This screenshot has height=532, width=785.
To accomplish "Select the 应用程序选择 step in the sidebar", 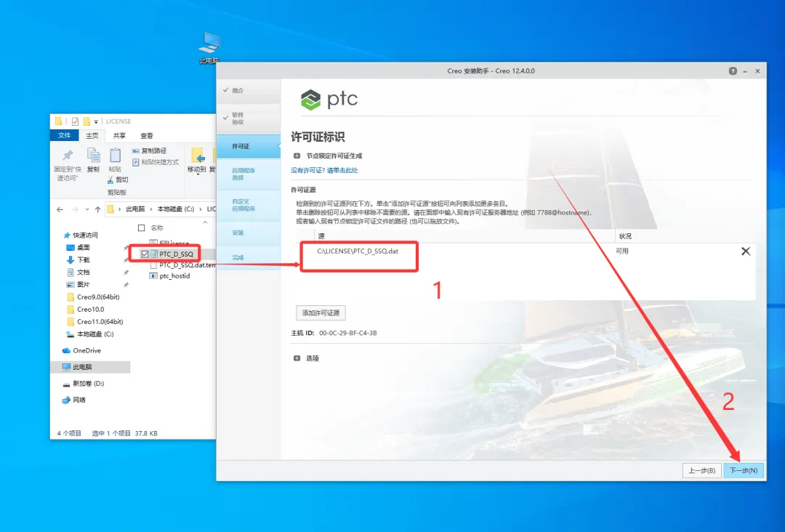I will pos(249,174).
